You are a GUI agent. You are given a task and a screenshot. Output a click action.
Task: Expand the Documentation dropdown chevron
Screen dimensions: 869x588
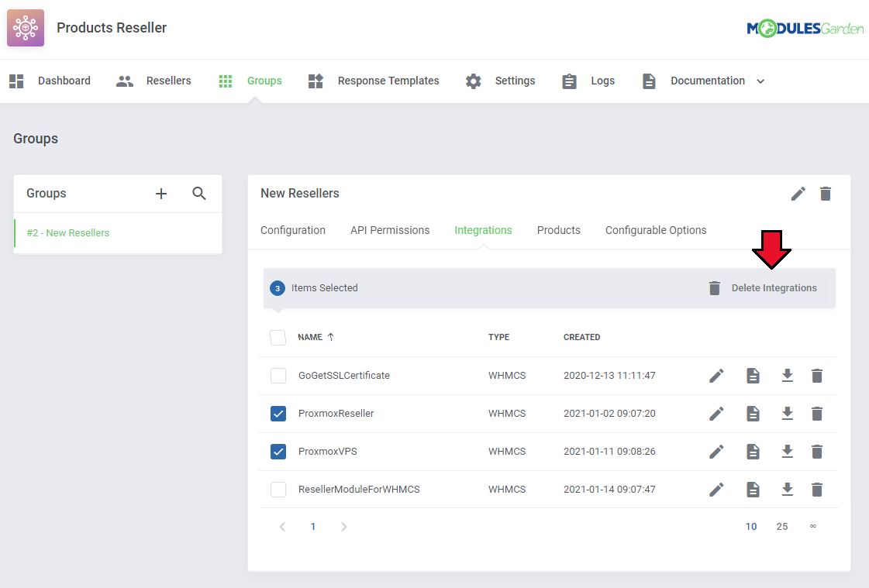(x=761, y=81)
